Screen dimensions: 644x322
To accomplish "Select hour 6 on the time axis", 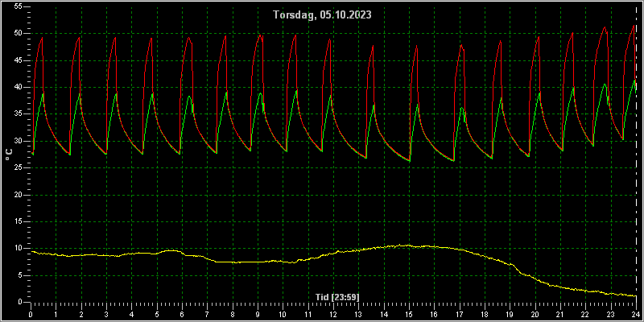I will [x=182, y=315].
